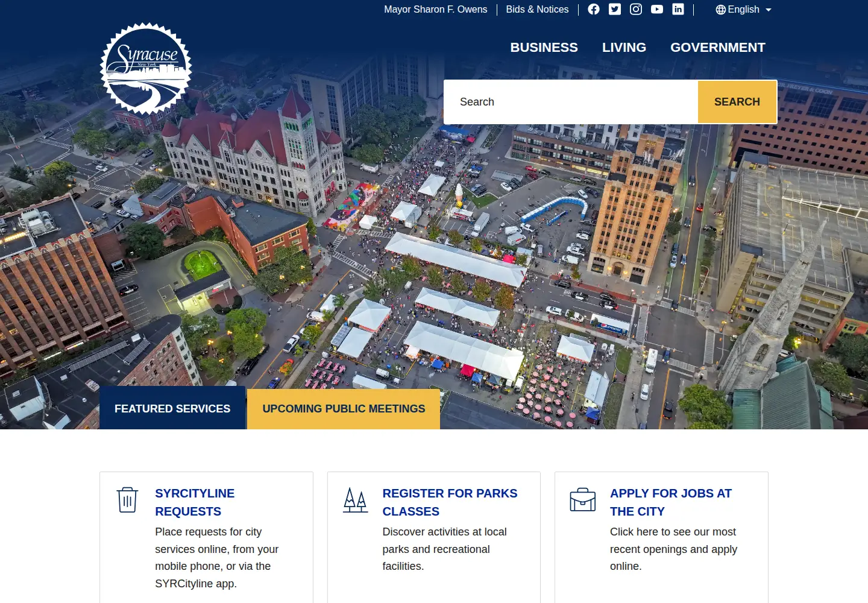Open the YouTube social icon
The image size is (868, 603).
click(x=657, y=9)
